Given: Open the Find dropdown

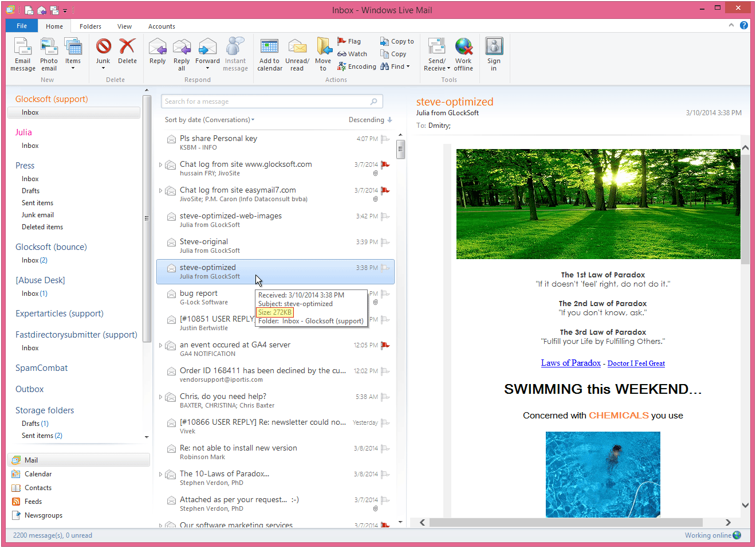Looking at the screenshot, I should coord(395,66).
